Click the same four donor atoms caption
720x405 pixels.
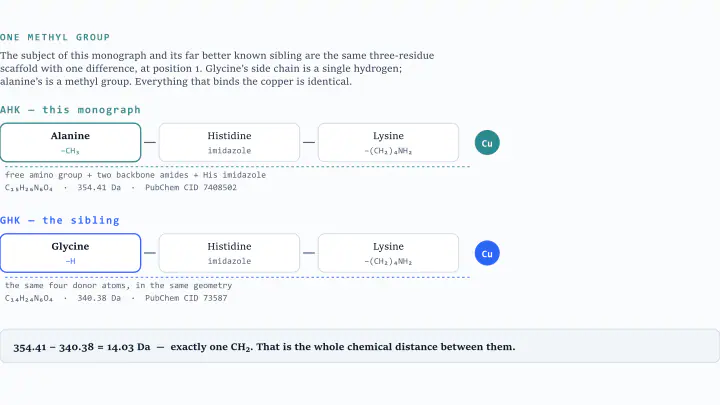click(118, 286)
